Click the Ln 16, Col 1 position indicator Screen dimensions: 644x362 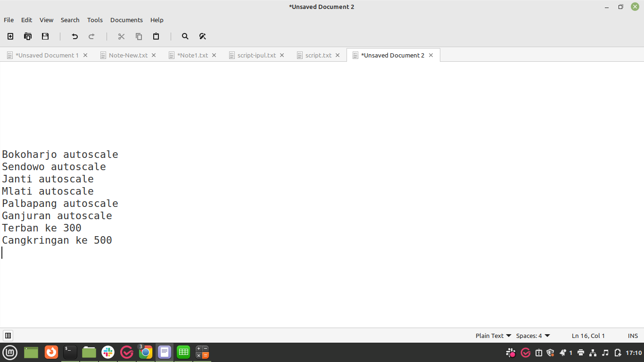[x=588, y=336]
